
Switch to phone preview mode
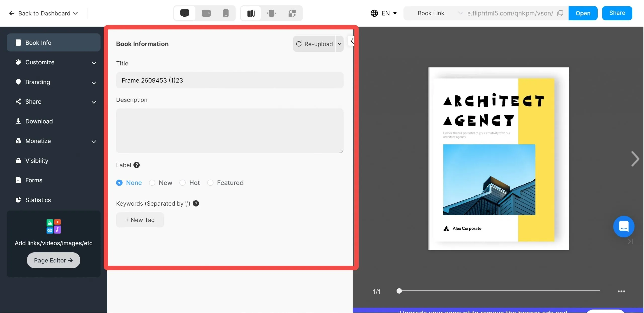click(x=226, y=13)
